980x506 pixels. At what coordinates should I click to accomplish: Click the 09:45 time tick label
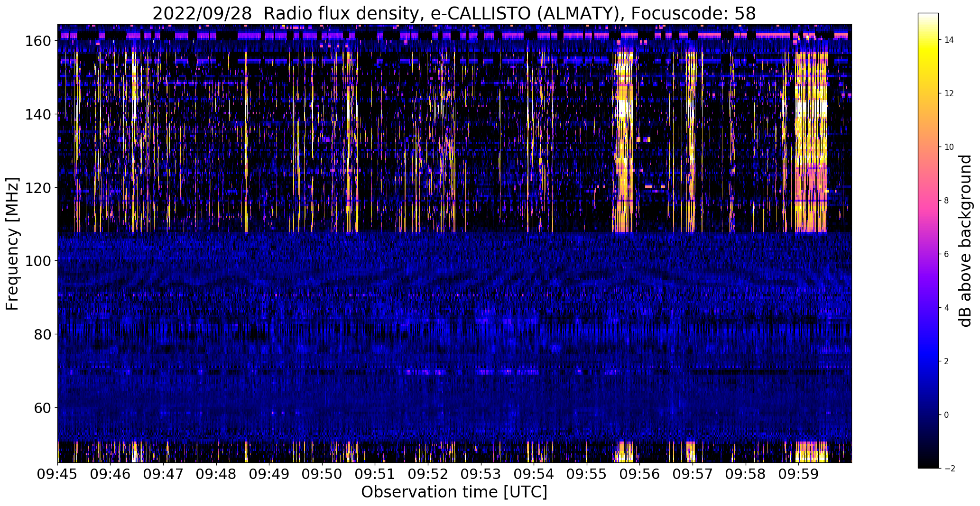[58, 474]
